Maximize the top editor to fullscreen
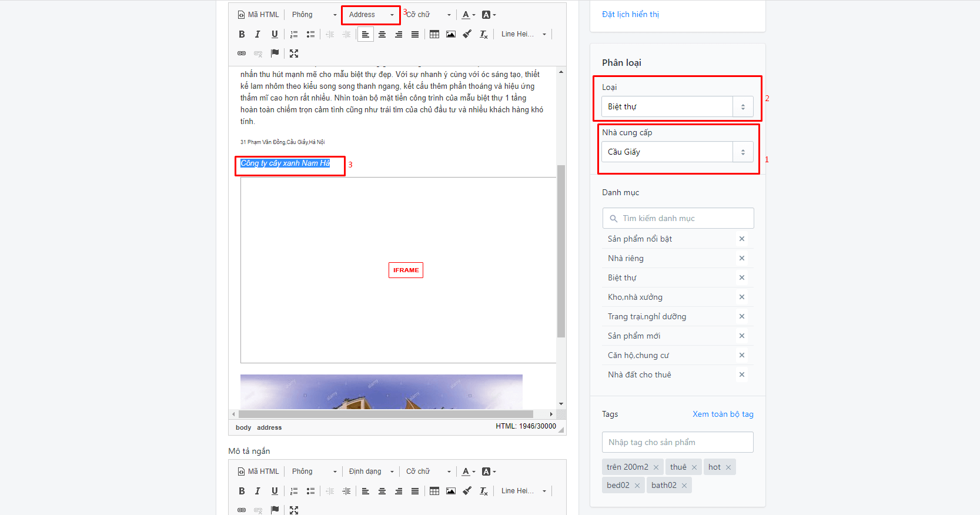Image resolution: width=980 pixels, height=515 pixels. click(x=294, y=53)
